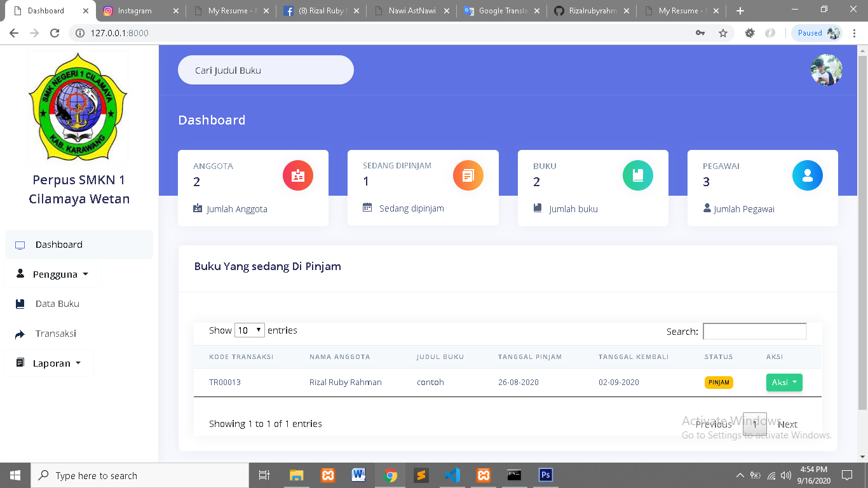Expand the Pengguna sidebar menu
868x488 pixels.
click(x=52, y=274)
